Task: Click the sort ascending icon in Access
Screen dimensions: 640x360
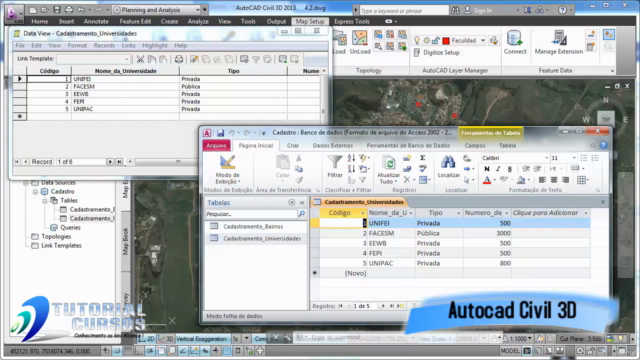Action: 351,158
